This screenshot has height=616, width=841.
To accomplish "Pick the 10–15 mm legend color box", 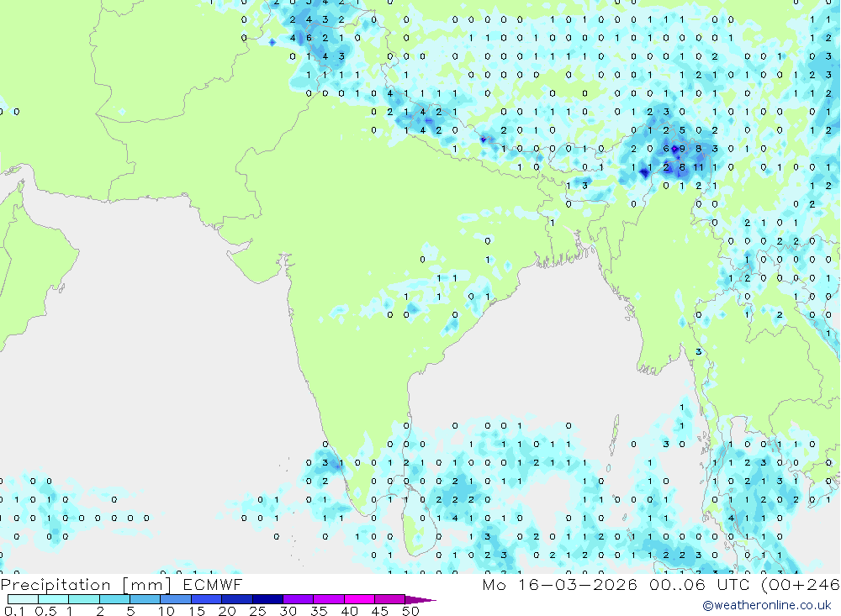I will point(176,599).
